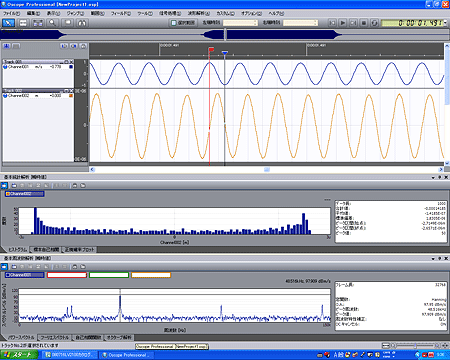The height and width of the screenshot is (360, 450).
Task: Open the 信号処理 menu
Action: tap(170, 13)
